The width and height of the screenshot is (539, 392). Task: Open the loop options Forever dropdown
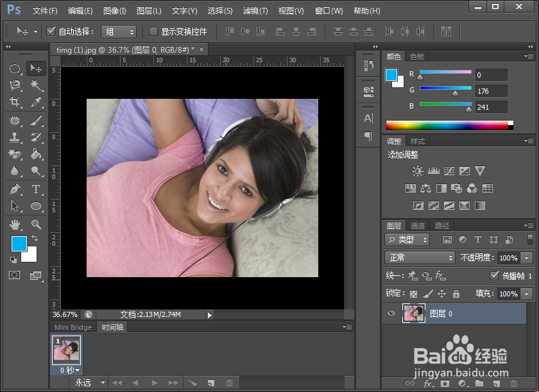coord(90,382)
